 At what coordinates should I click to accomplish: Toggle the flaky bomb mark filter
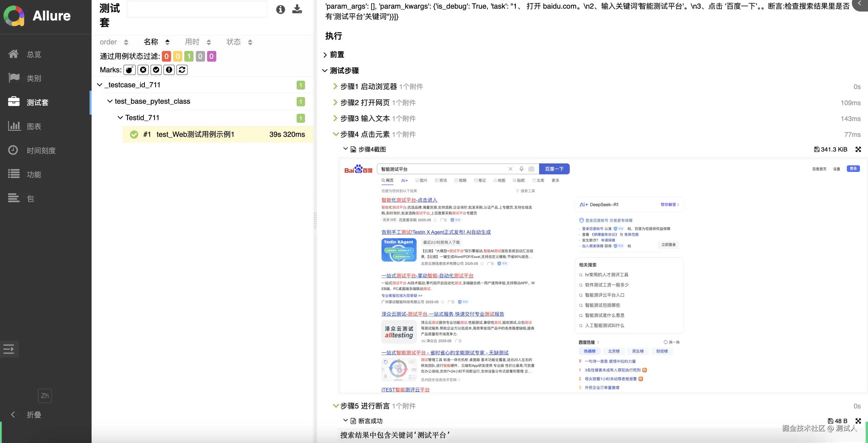[x=130, y=70]
